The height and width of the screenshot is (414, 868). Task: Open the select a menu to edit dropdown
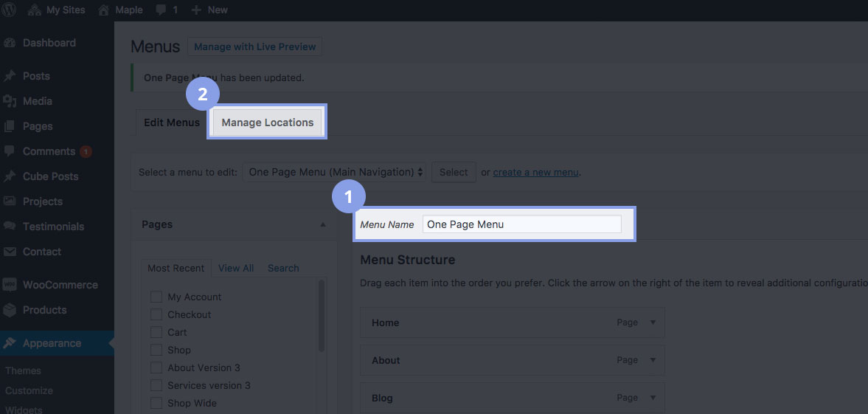coord(334,172)
